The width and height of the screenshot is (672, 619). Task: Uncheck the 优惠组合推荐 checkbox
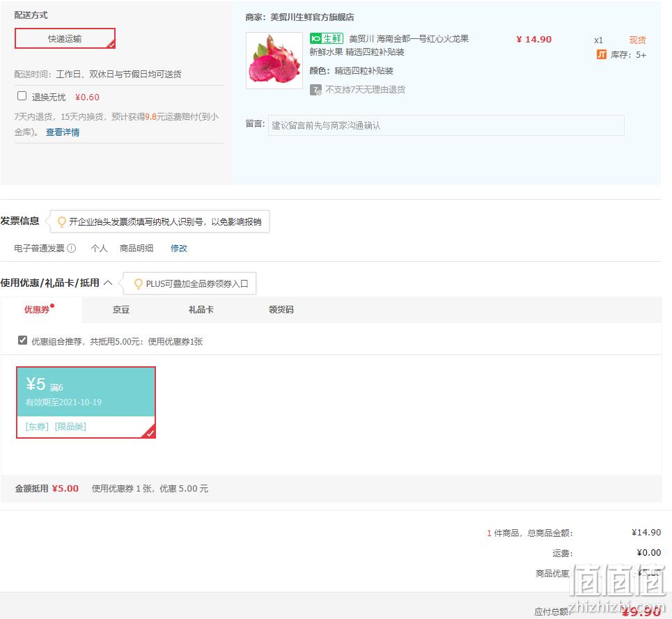pyautogui.click(x=23, y=340)
